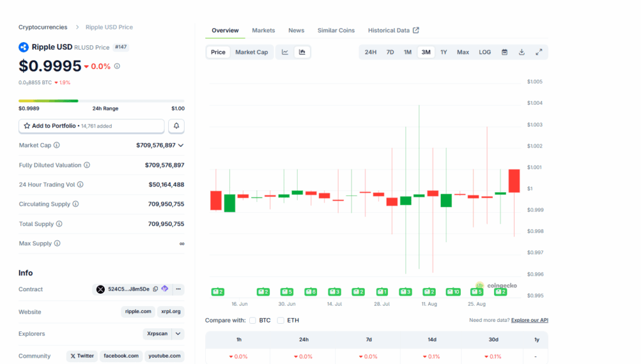Set the chart range to Max

click(x=463, y=52)
